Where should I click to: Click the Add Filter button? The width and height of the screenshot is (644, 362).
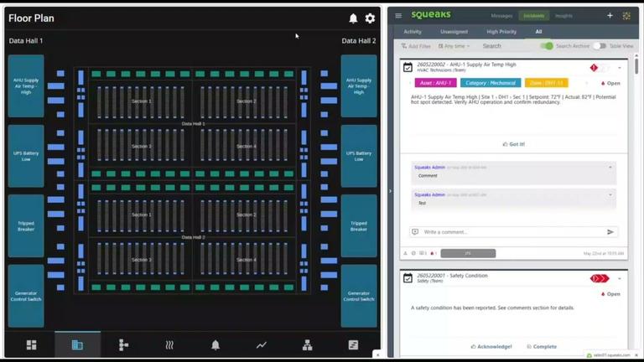pos(416,46)
